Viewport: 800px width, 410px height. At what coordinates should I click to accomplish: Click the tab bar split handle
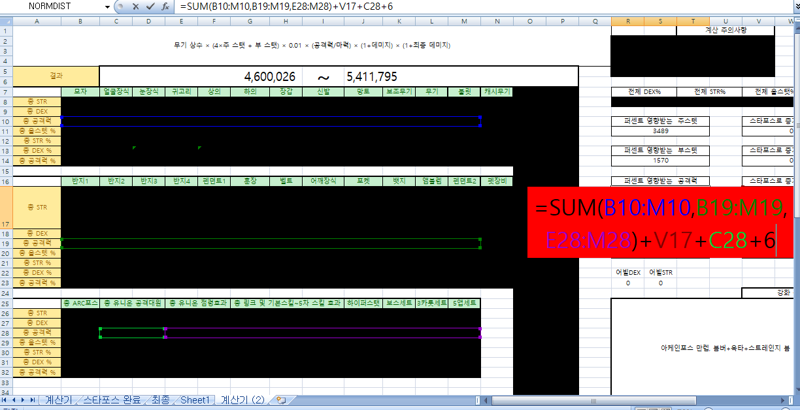click(478, 400)
